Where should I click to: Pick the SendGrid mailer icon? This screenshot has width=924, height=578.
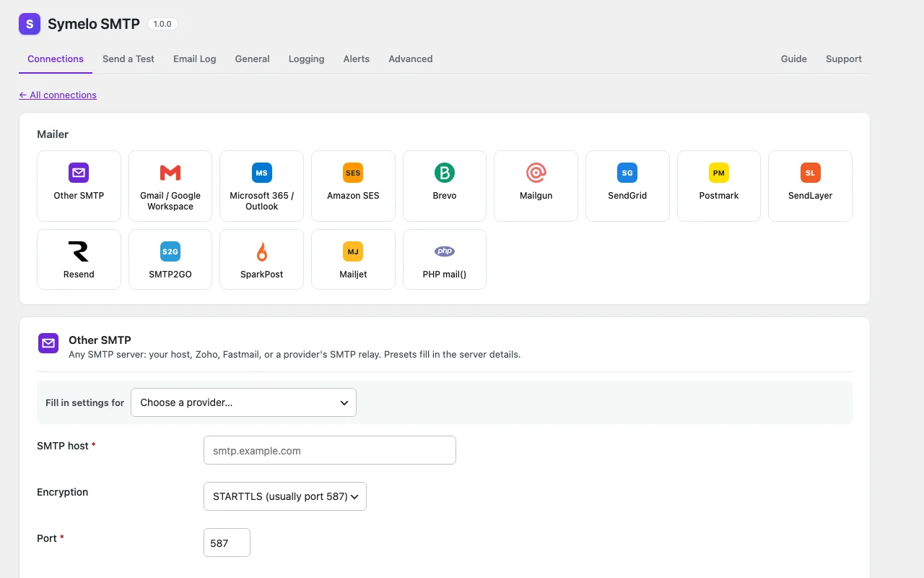click(x=627, y=173)
